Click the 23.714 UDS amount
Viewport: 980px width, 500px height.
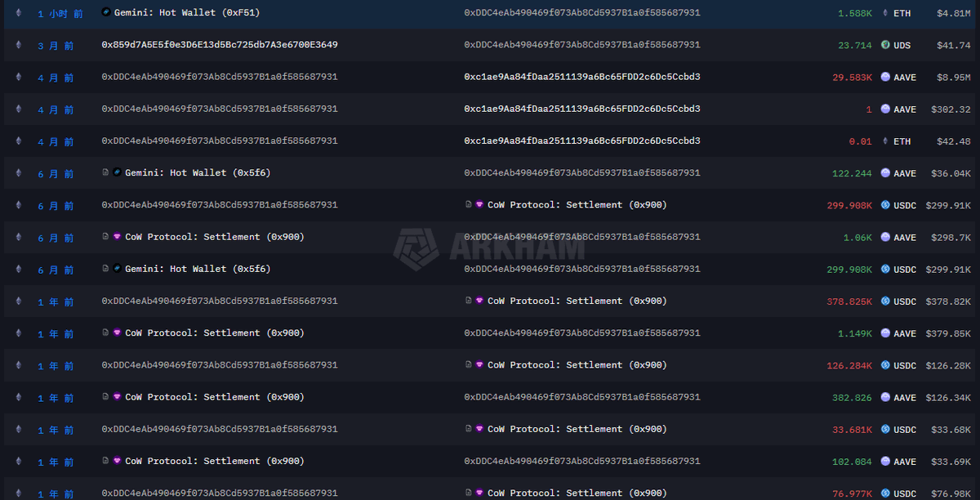[855, 45]
